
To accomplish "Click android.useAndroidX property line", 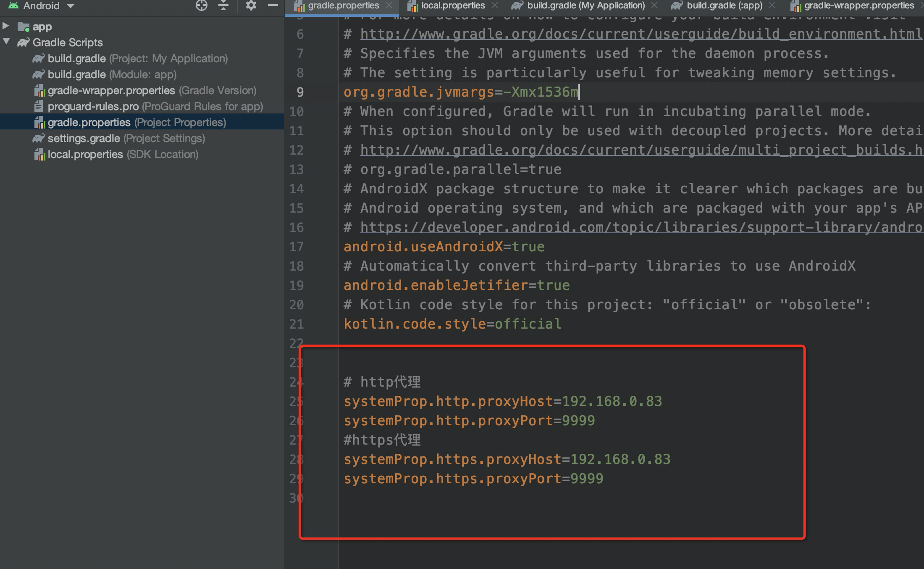I will tap(444, 247).
